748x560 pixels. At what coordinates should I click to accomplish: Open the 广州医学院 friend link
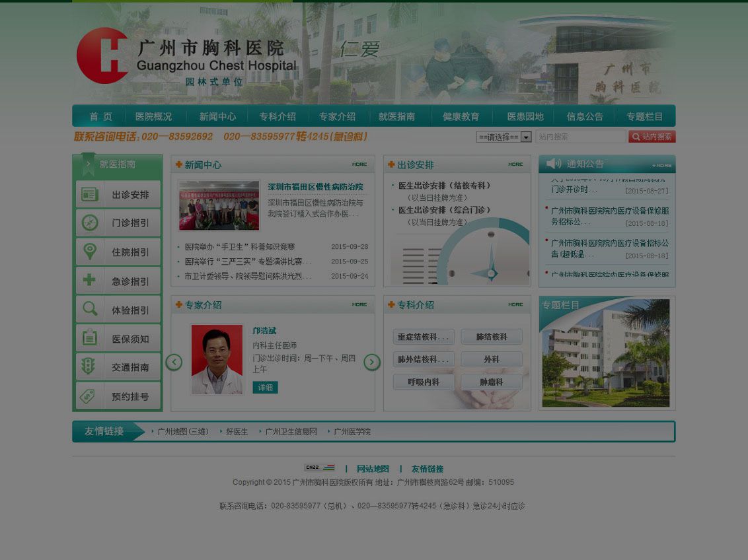point(352,432)
